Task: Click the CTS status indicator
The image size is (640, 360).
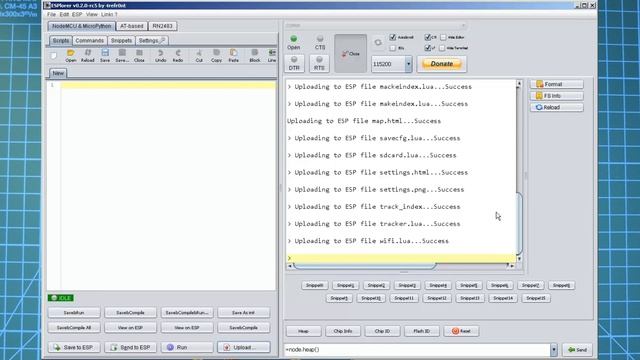Action: click(320, 42)
